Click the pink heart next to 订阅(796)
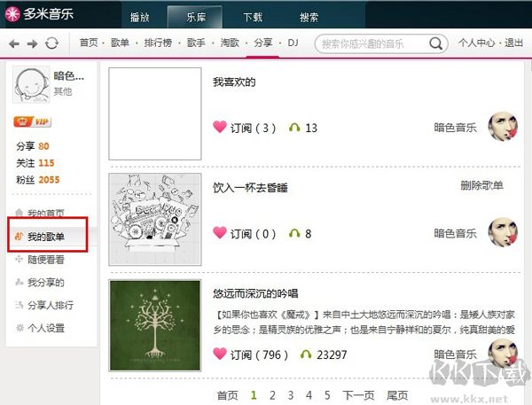Image resolution: width=532 pixels, height=405 pixels. tap(220, 354)
